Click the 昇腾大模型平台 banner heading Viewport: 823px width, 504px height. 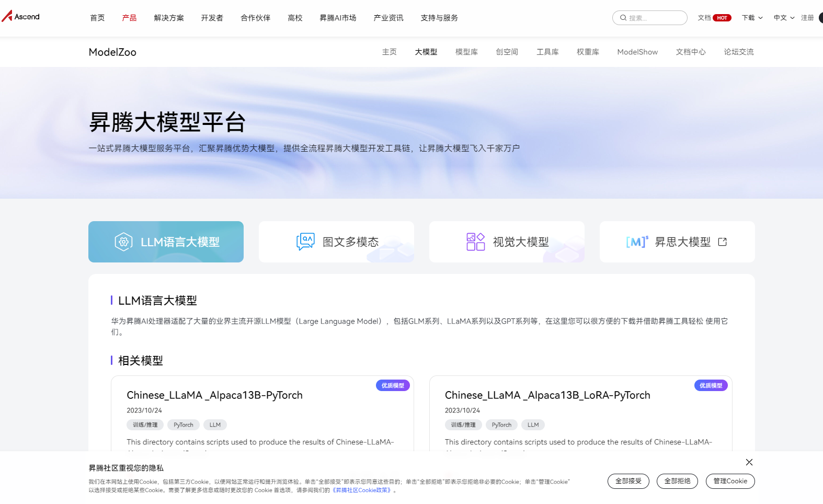click(x=167, y=122)
